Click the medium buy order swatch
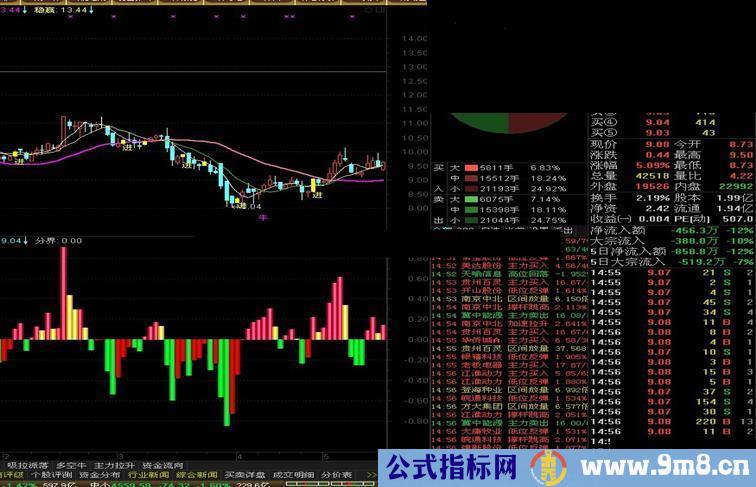The height and width of the screenshot is (487, 756). click(x=471, y=178)
